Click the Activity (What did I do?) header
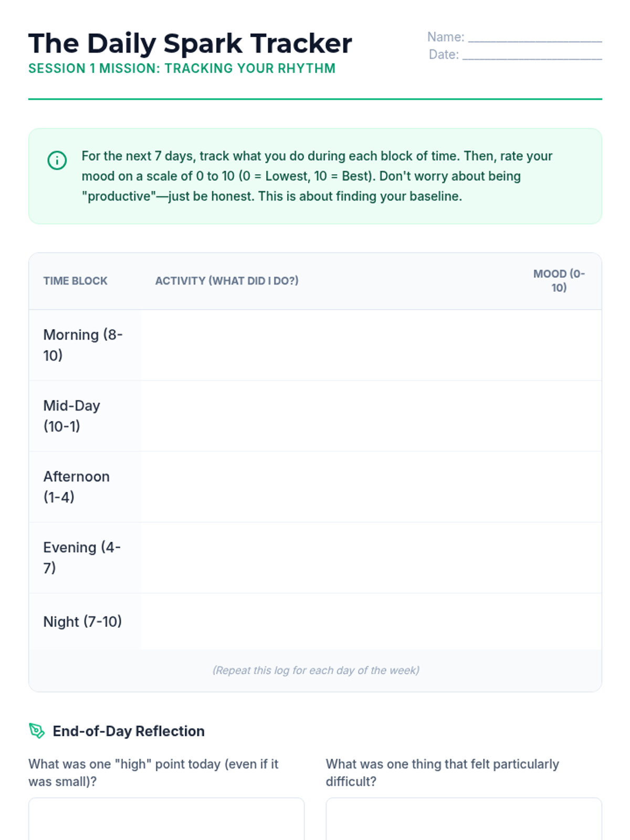The image size is (630, 840). [227, 281]
